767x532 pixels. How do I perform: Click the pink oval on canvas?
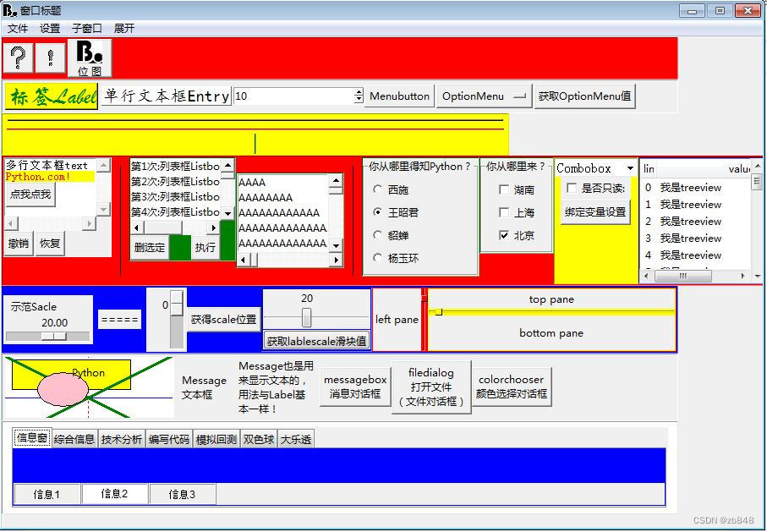[x=63, y=389]
